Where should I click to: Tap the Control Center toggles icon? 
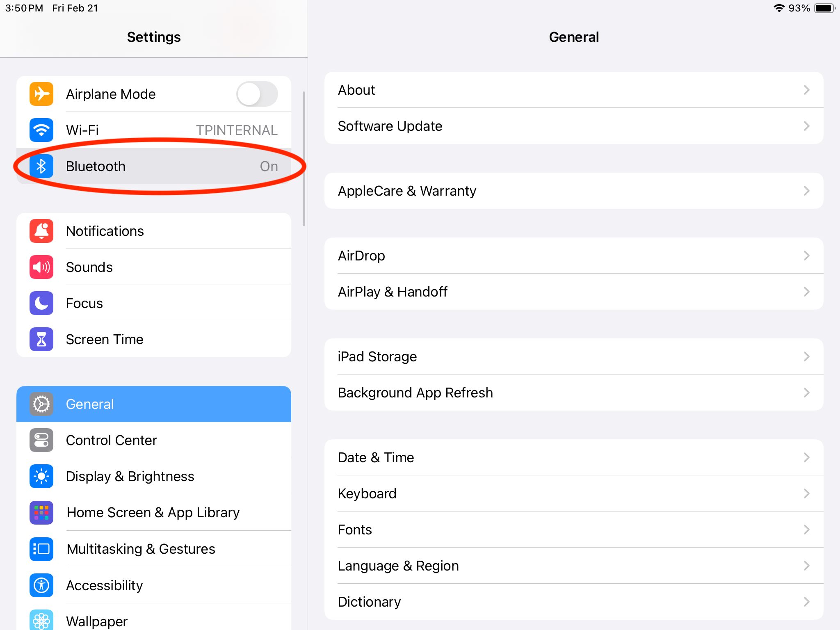pyautogui.click(x=41, y=440)
